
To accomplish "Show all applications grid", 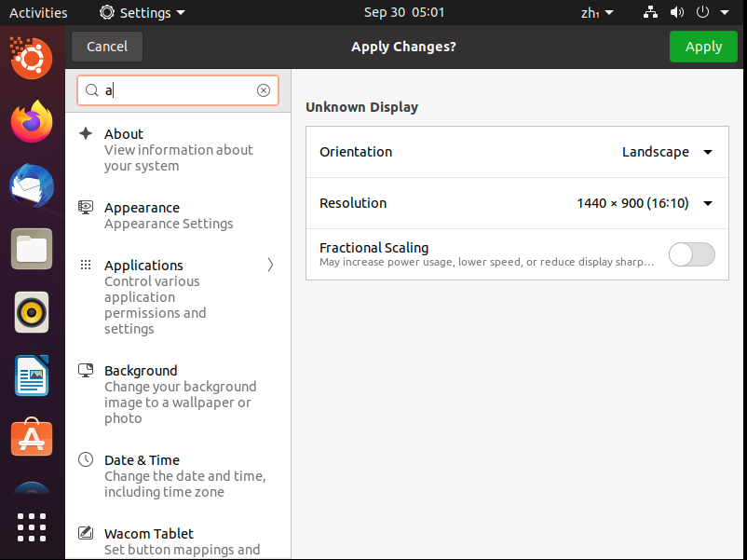I will (32, 527).
